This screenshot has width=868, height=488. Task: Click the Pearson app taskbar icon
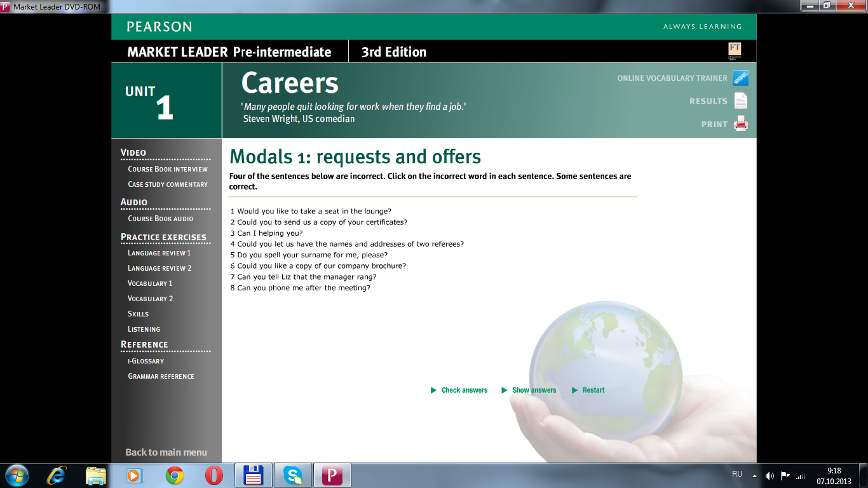tap(332, 475)
